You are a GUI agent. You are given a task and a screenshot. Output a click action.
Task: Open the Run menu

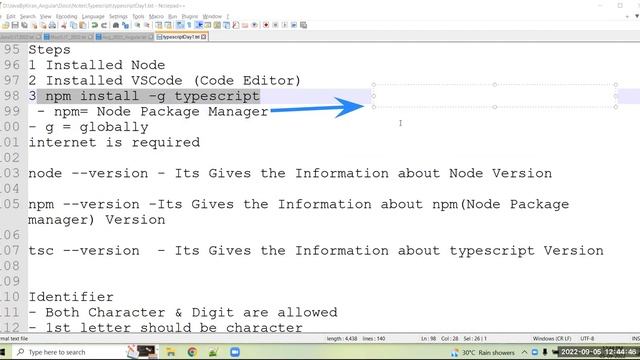coord(173,16)
